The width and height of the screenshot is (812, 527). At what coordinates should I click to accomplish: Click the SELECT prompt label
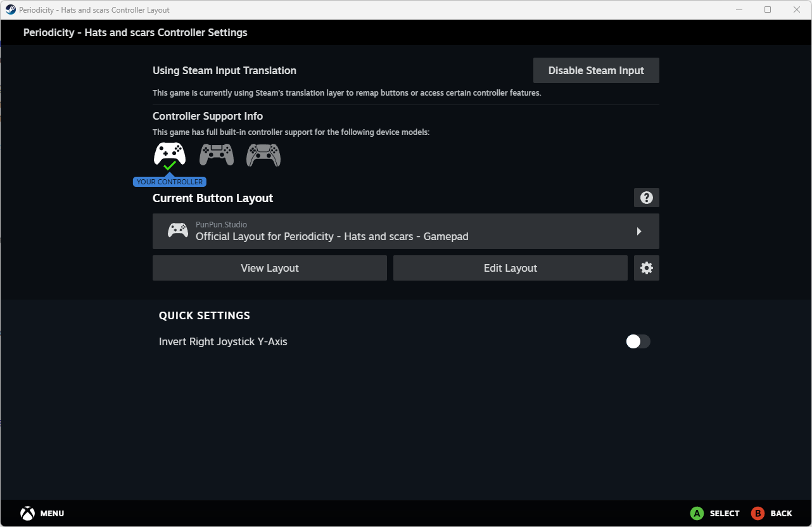pos(725,514)
